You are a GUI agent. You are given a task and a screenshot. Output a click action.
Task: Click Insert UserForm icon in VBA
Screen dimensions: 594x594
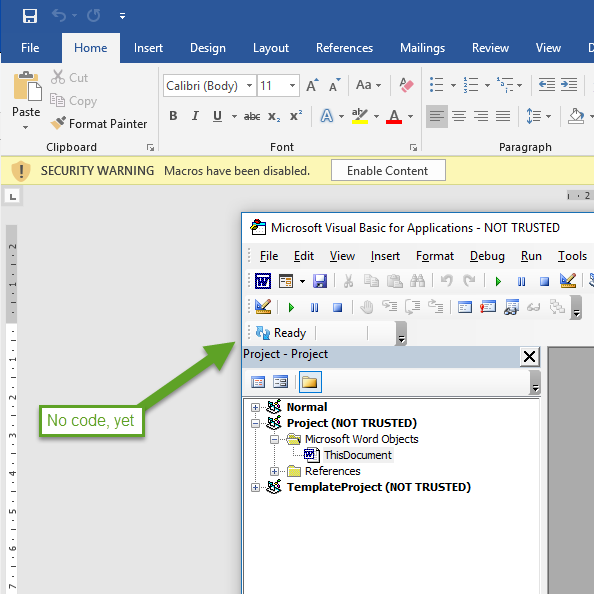pyautogui.click(x=286, y=281)
